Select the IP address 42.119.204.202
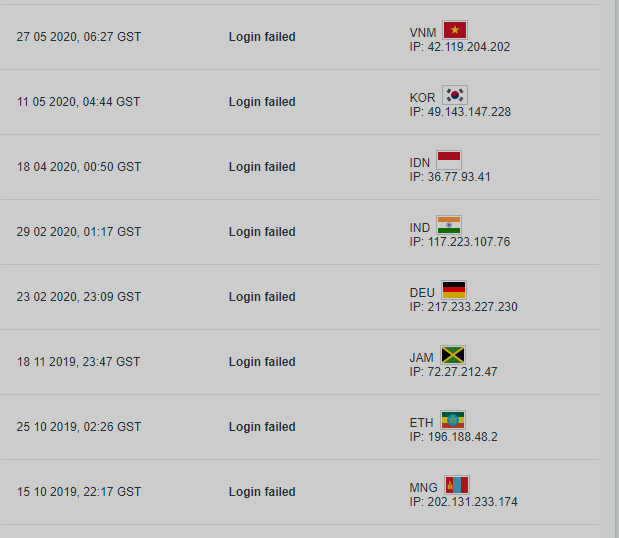Screen dimensions: 619x538 coord(469,47)
